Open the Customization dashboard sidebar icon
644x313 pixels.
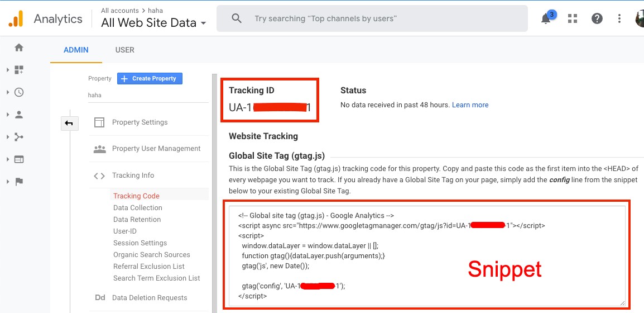[x=19, y=70]
